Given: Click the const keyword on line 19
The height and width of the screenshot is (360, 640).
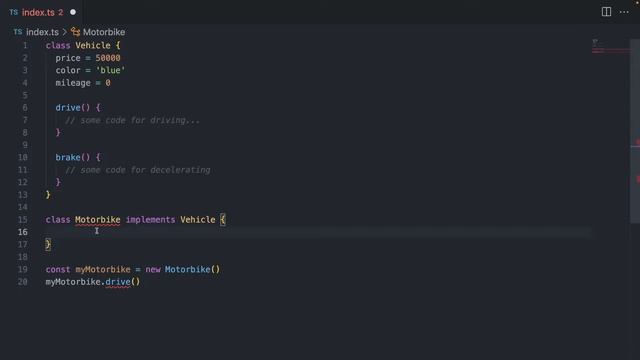Looking at the screenshot, I should tap(58, 269).
